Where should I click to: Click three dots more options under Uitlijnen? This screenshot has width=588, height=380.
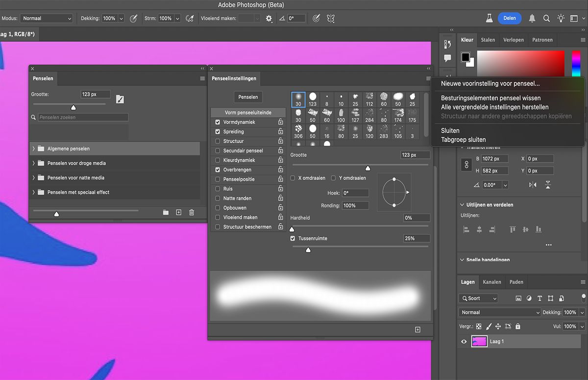tap(548, 245)
